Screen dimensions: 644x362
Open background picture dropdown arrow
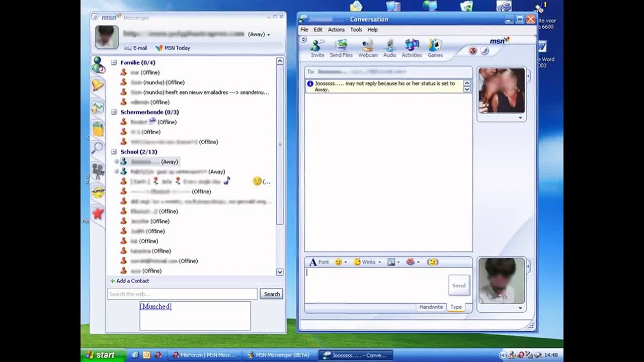[398, 262]
